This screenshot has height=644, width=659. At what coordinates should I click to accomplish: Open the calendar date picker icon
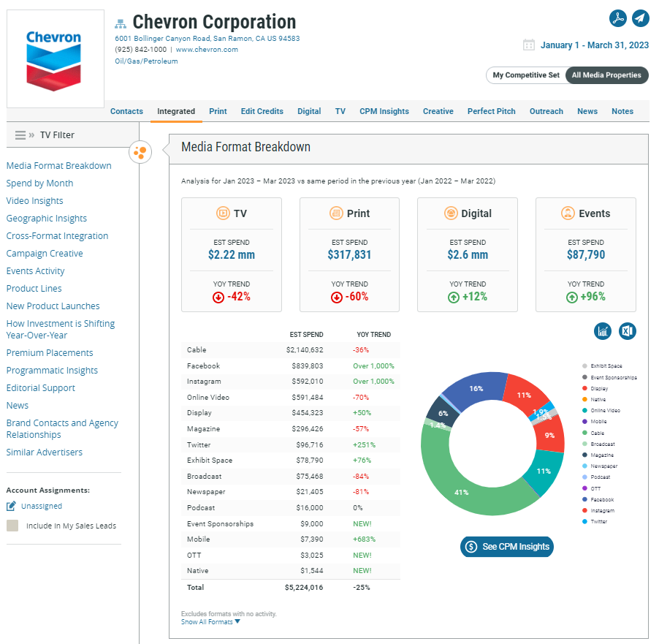coord(529,45)
